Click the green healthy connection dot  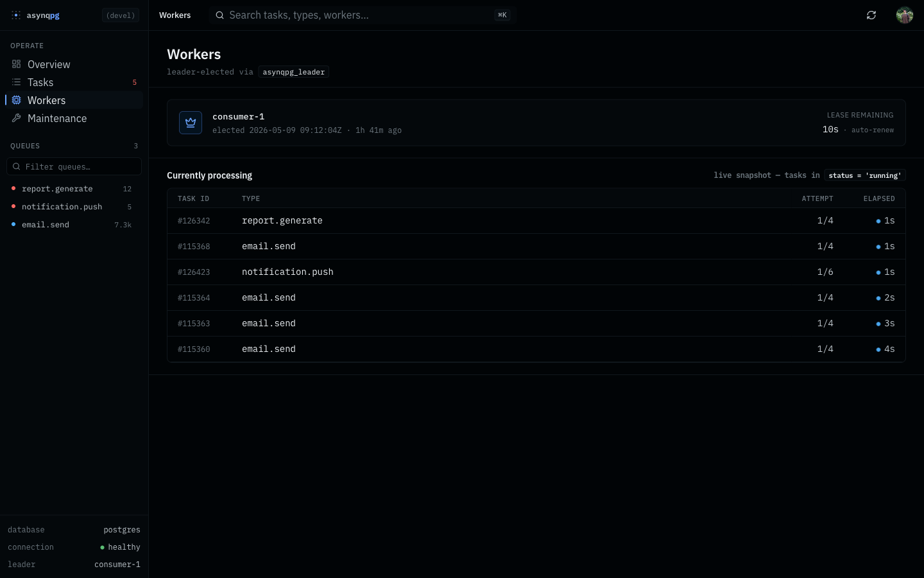(102, 547)
